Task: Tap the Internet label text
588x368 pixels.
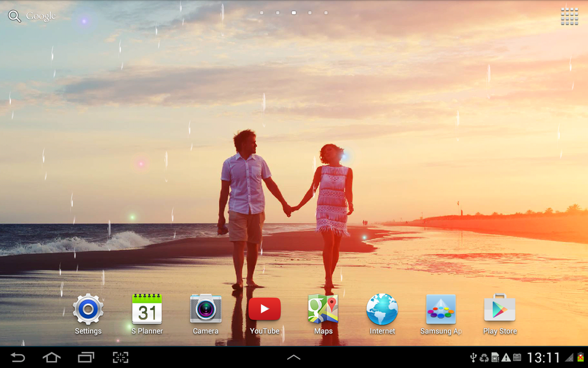Action: (382, 331)
